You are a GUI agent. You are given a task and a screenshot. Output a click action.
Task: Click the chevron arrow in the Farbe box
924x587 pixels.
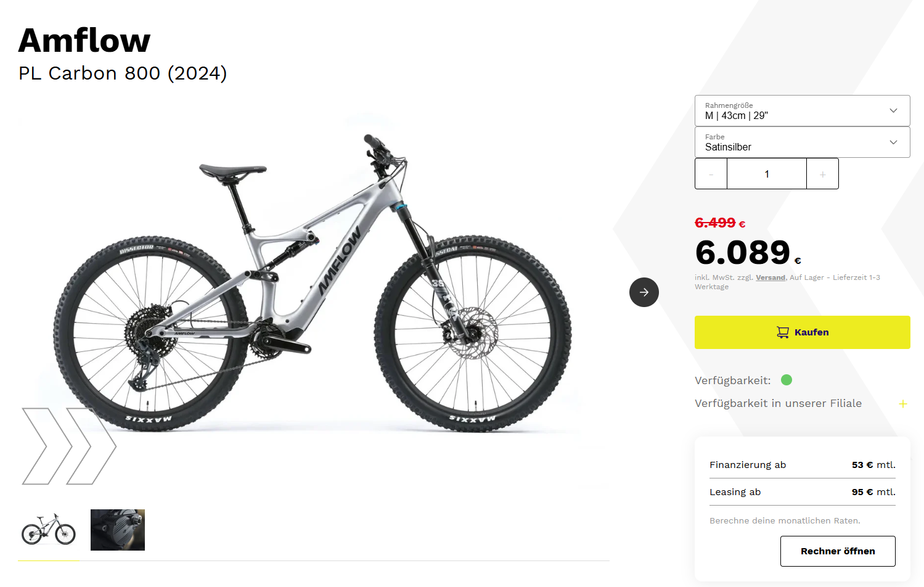coord(893,142)
